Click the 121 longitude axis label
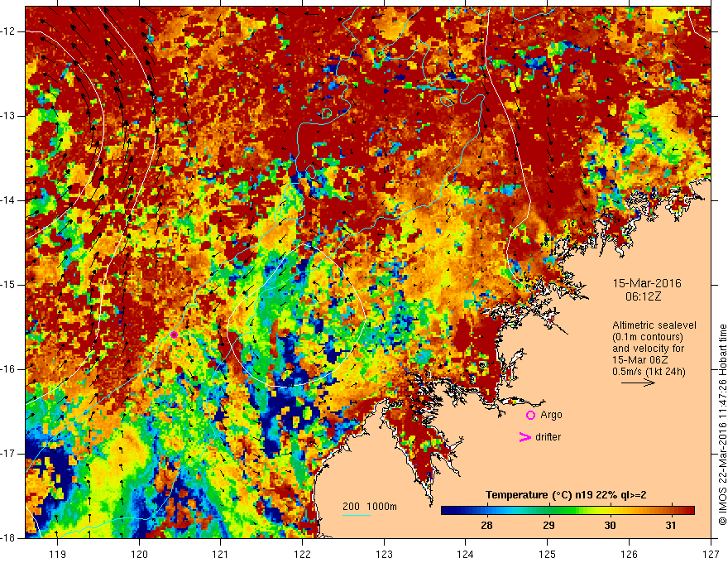The image size is (728, 563). click(220, 554)
